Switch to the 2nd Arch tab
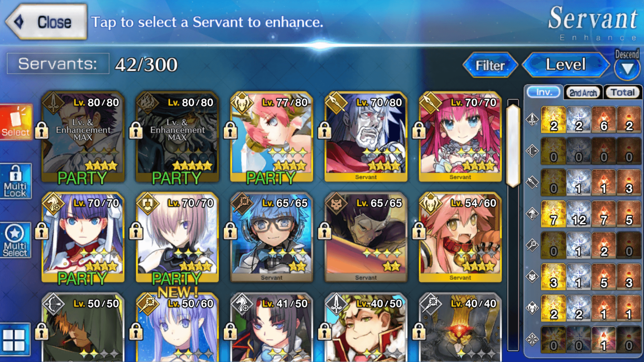644x362 pixels. pos(583,93)
